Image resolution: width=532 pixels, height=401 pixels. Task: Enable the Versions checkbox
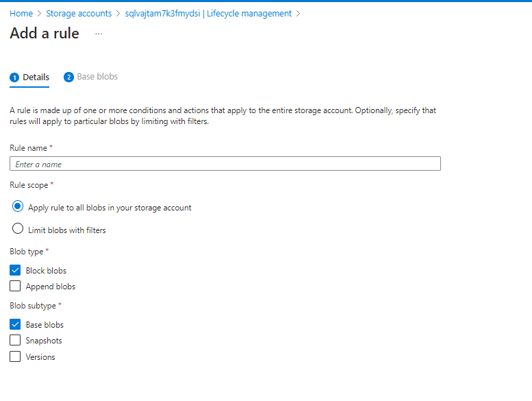click(15, 356)
